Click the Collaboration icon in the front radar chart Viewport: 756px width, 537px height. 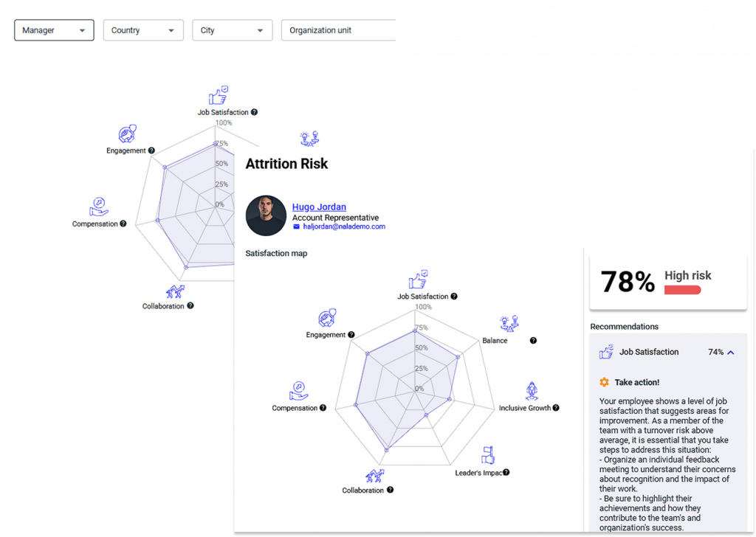[x=374, y=476]
